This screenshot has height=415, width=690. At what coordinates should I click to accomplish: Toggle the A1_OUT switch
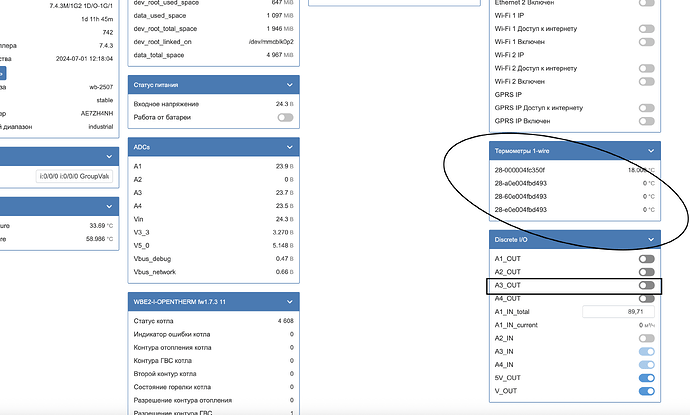646,258
